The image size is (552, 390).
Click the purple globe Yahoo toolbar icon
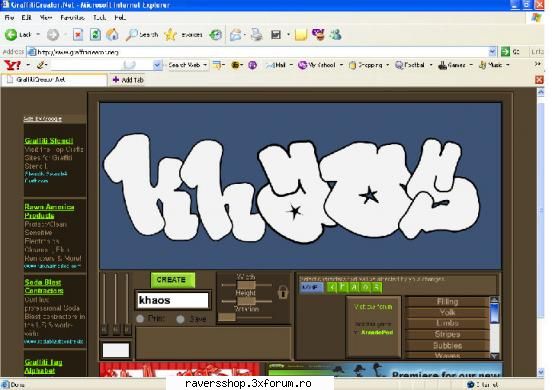pos(252,65)
